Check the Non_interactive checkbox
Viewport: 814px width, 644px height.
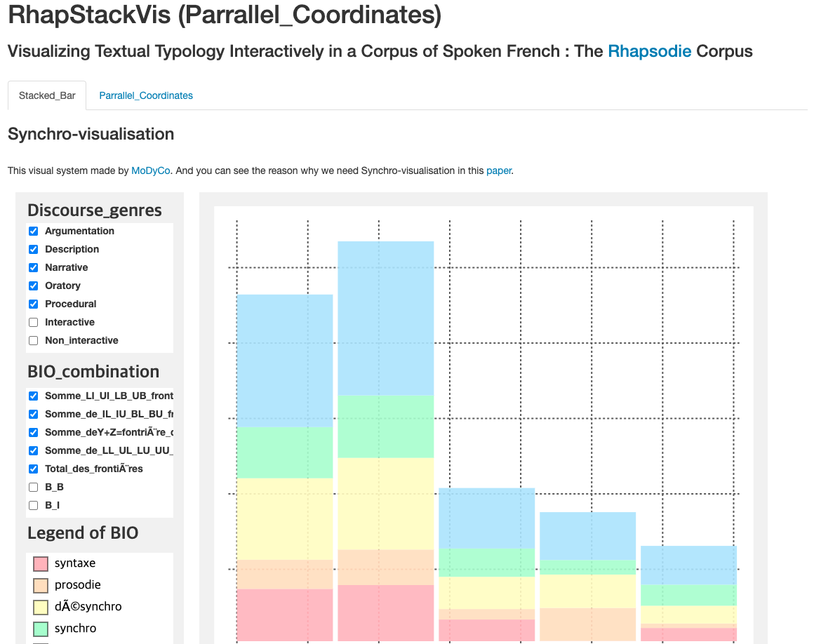tap(33, 340)
